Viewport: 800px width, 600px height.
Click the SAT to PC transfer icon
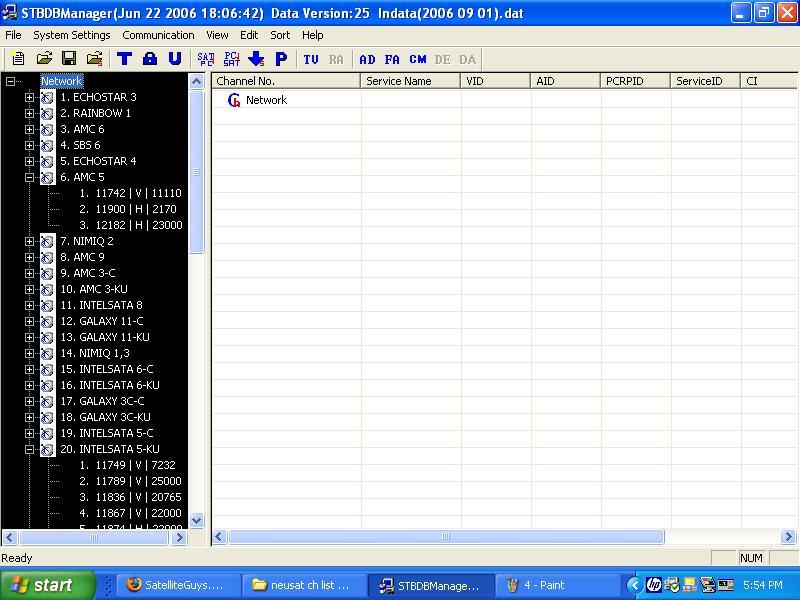coord(206,59)
